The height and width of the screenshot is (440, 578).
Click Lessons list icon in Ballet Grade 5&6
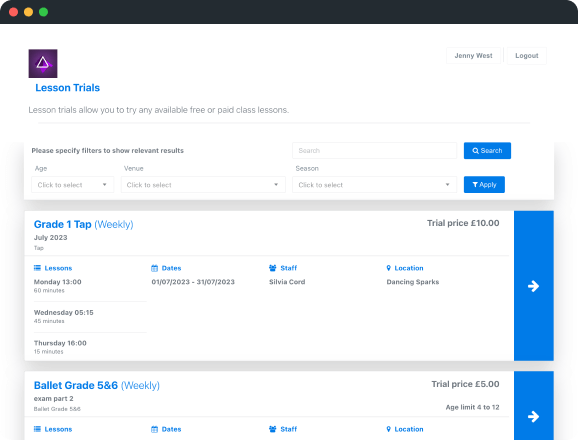37,429
